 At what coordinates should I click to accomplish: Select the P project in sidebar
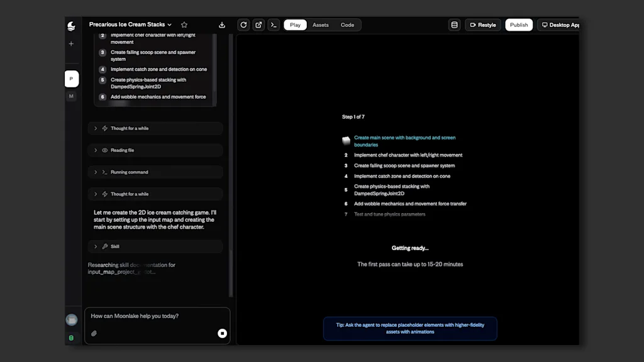(x=71, y=79)
